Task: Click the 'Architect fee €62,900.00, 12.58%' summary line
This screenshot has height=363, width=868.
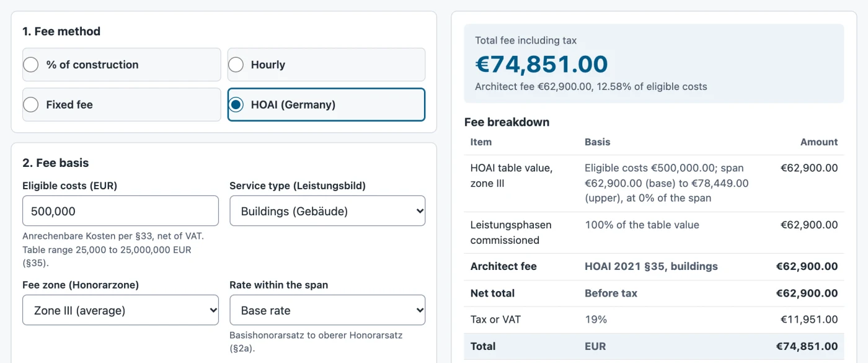Action: click(x=591, y=87)
